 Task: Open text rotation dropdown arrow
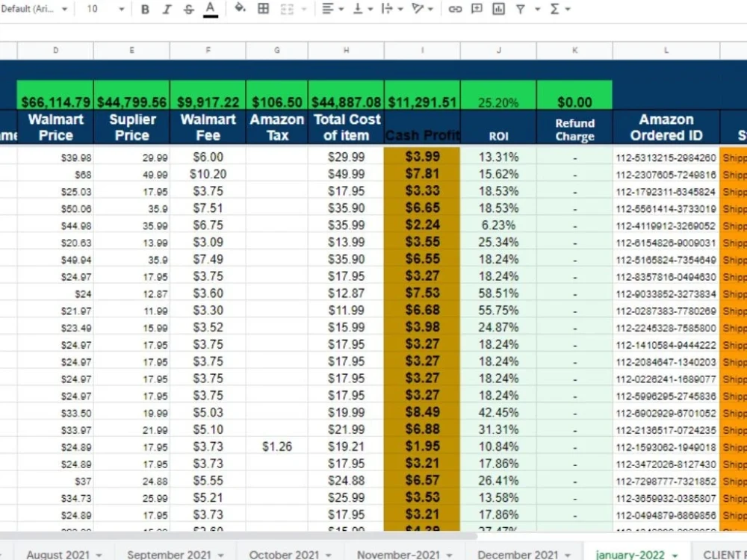431,9
